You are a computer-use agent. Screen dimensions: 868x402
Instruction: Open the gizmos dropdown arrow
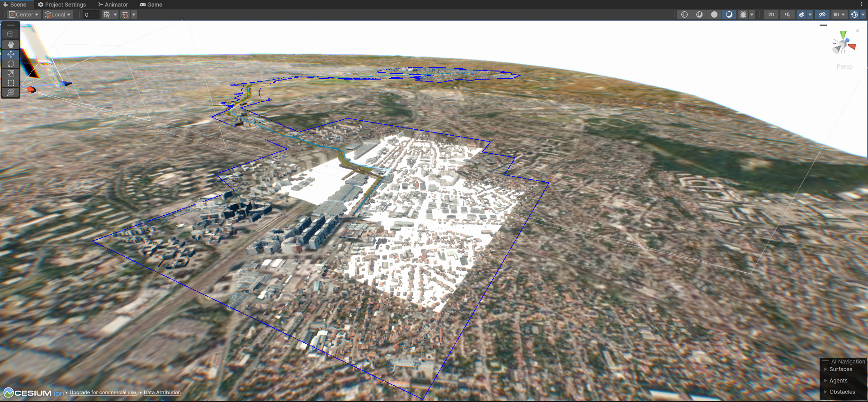click(x=863, y=14)
